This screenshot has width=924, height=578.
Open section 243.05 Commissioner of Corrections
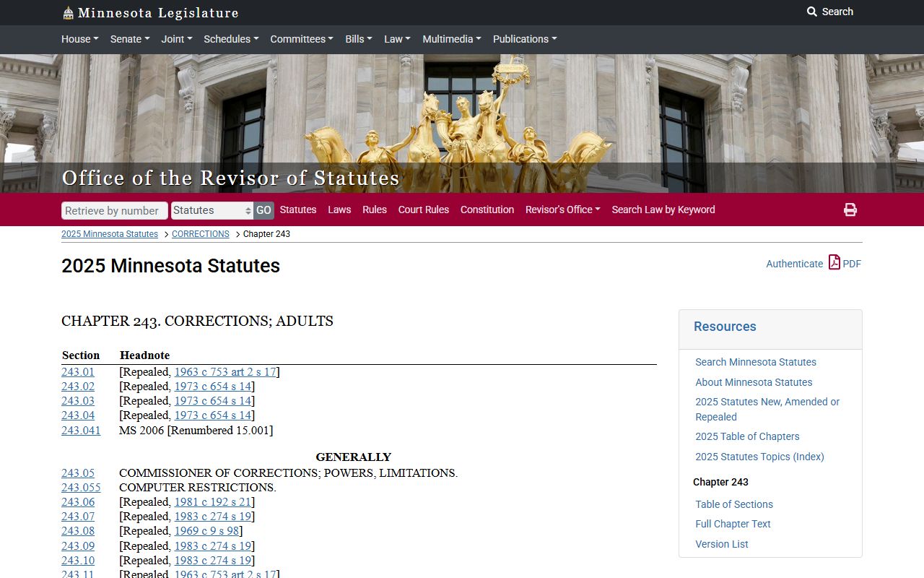point(78,473)
